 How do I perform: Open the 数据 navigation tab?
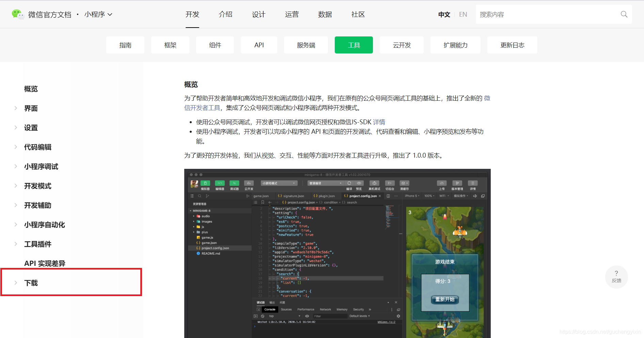pyautogui.click(x=325, y=14)
